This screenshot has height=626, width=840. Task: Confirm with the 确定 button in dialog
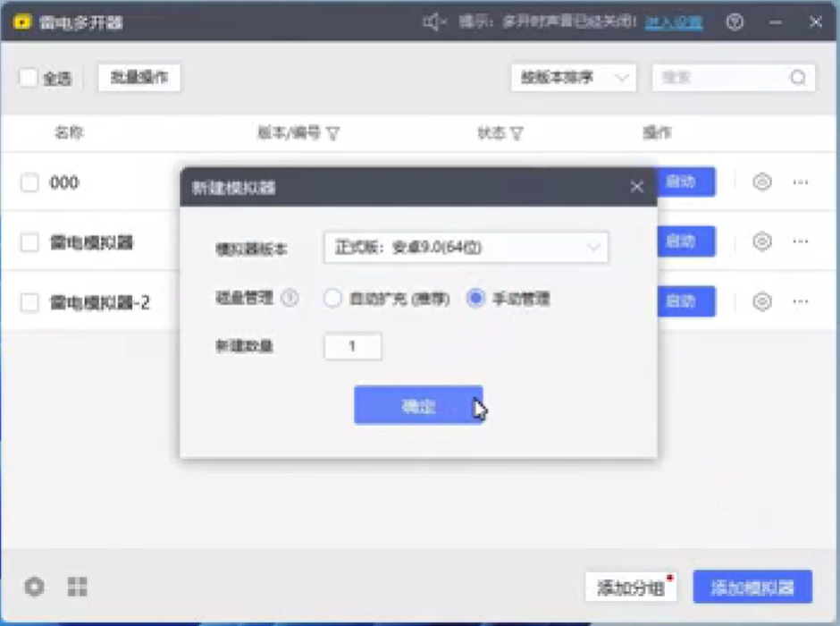(418, 405)
